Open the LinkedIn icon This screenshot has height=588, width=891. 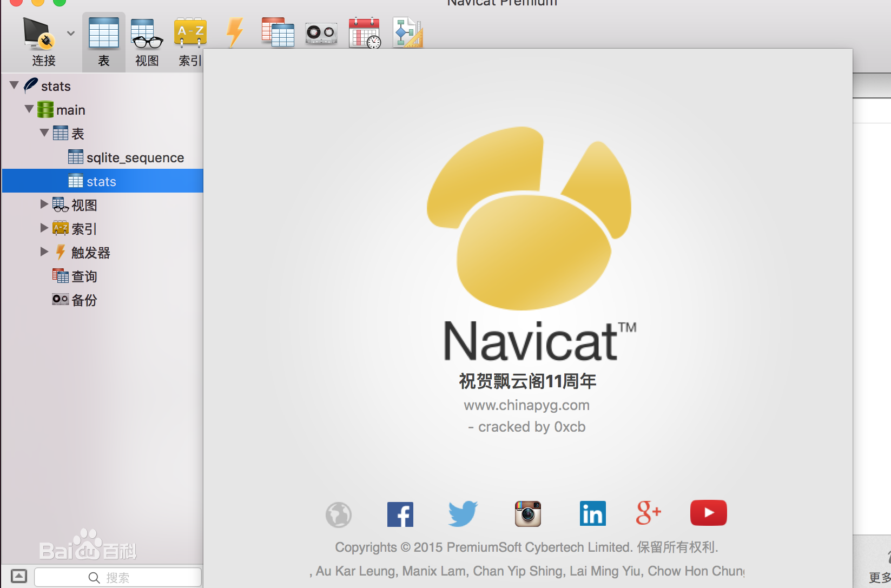(x=593, y=514)
